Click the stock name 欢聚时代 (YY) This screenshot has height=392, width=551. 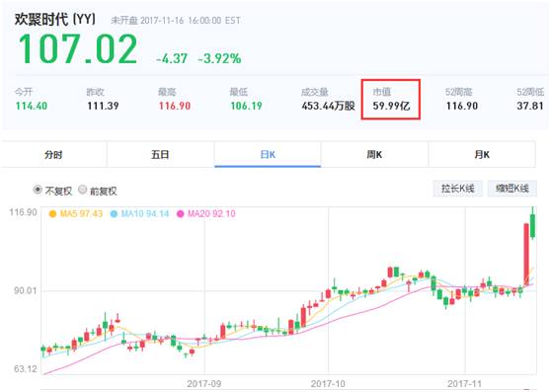55,19
